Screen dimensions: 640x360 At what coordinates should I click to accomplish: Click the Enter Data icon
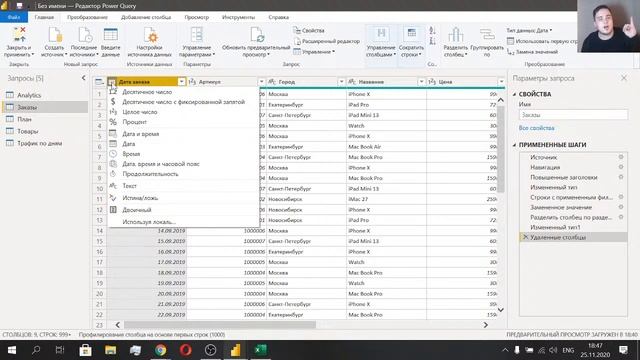click(111, 35)
